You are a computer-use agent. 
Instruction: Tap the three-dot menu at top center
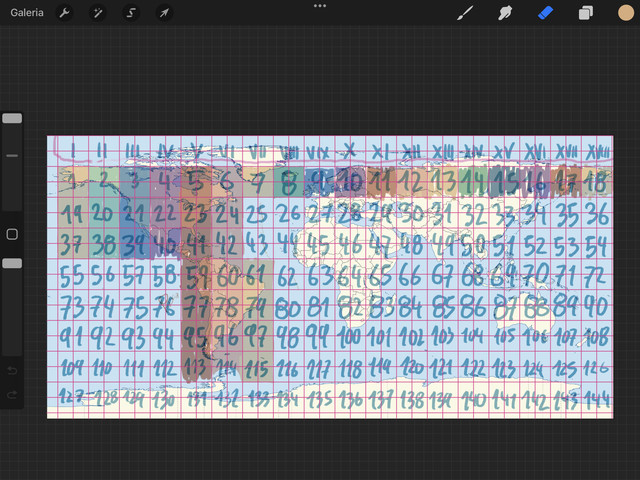[x=320, y=6]
